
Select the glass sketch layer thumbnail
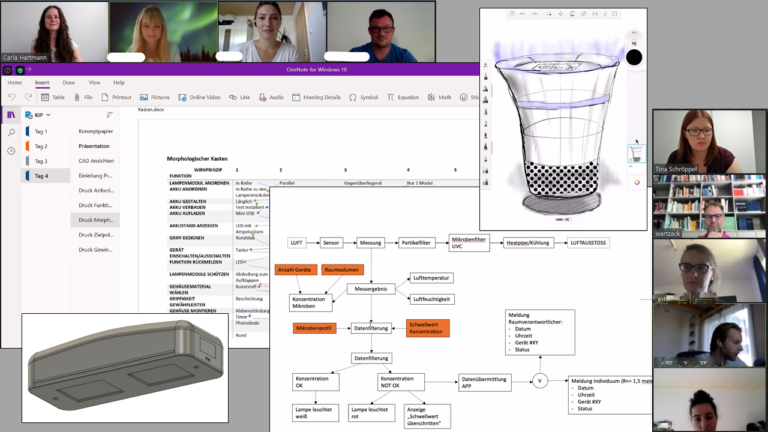coord(635,153)
